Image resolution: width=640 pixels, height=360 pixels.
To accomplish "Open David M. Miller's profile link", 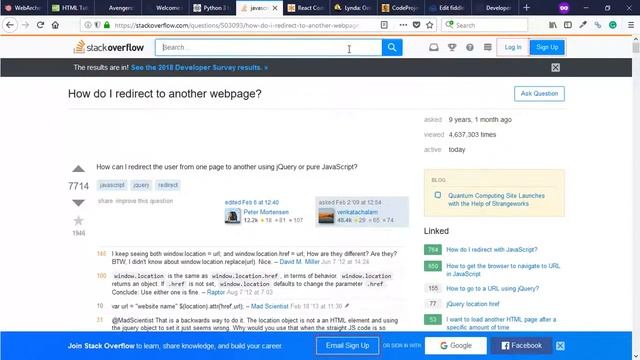I will 299,262.
